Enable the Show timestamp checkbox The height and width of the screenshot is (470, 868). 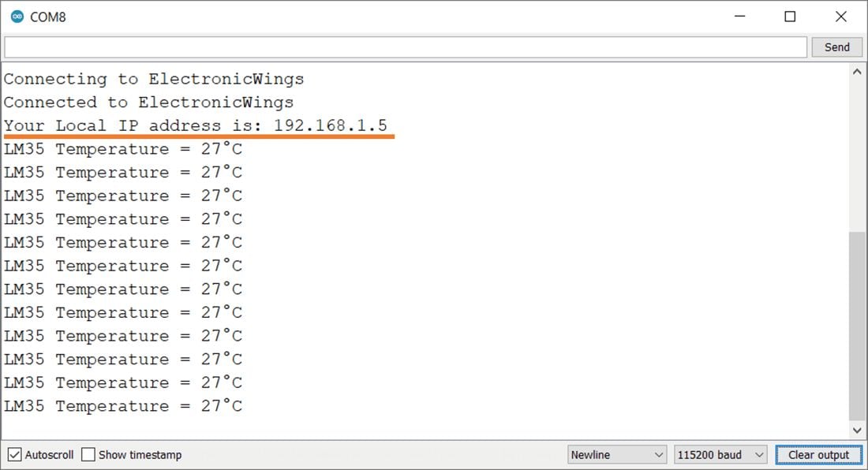pyautogui.click(x=88, y=455)
